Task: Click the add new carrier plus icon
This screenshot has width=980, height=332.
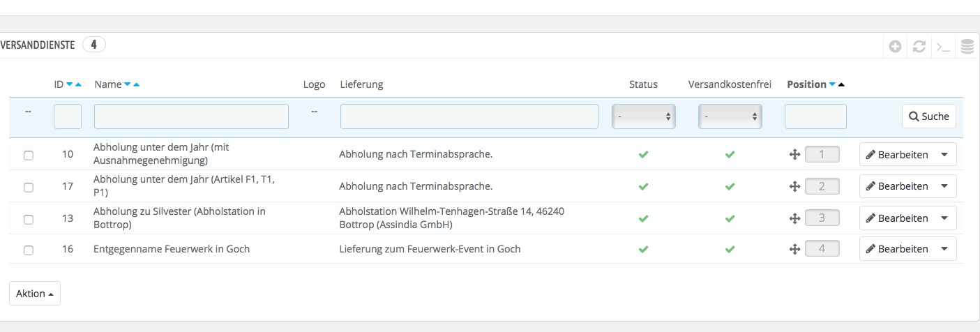Action: 896,47
